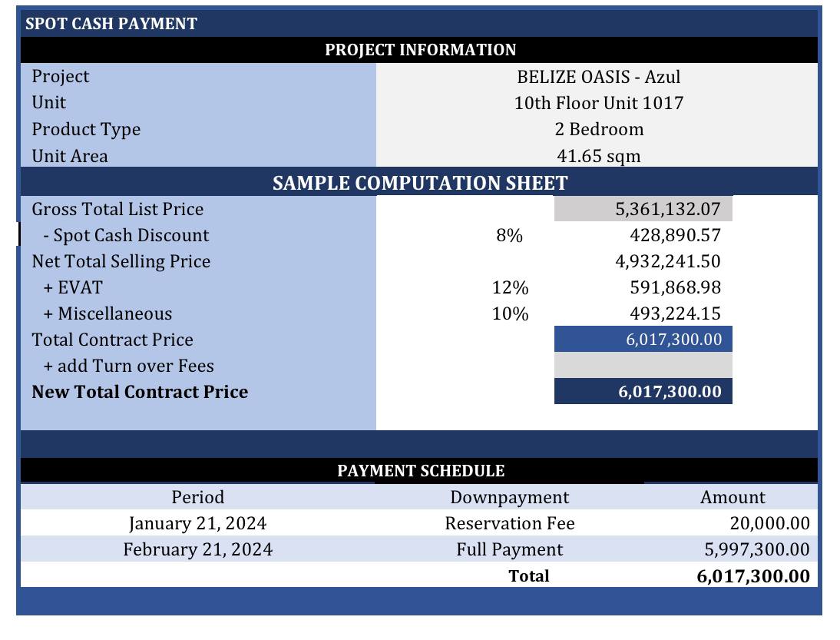Click the empty Turn over Fees field

click(x=643, y=365)
